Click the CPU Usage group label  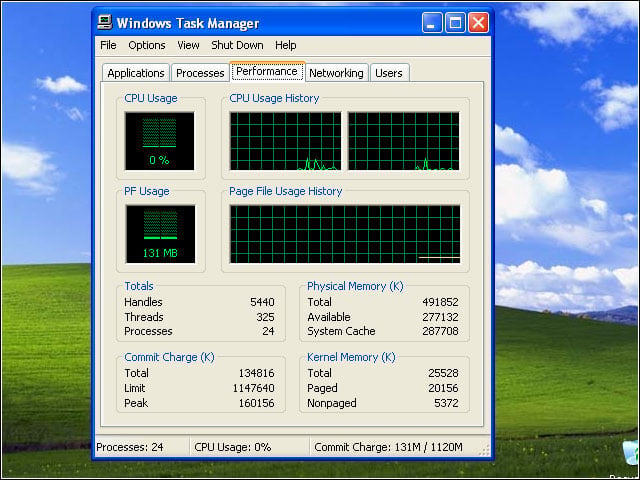151,98
